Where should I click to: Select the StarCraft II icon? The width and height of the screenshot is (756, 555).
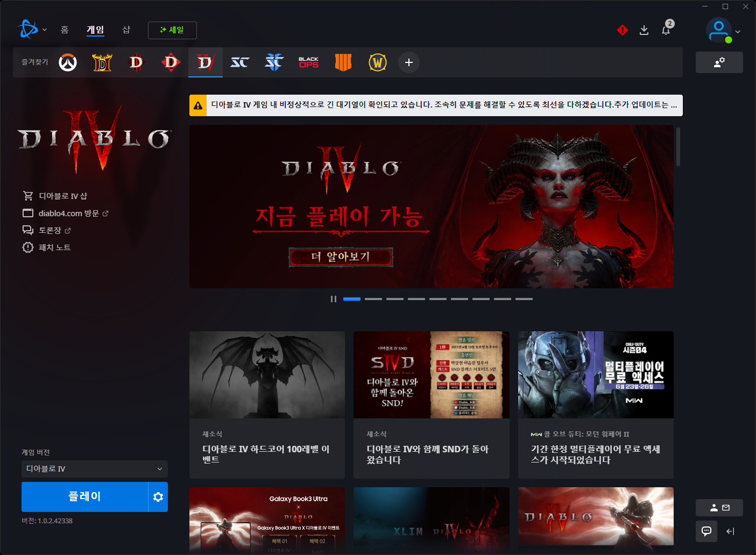tap(274, 62)
